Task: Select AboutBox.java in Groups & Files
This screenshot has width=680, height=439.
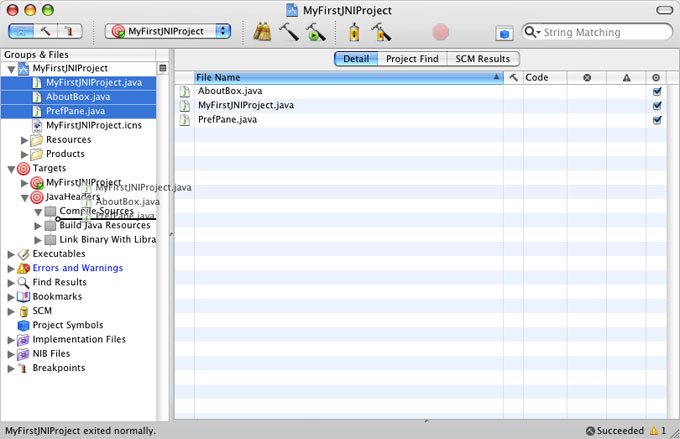Action: [x=78, y=97]
